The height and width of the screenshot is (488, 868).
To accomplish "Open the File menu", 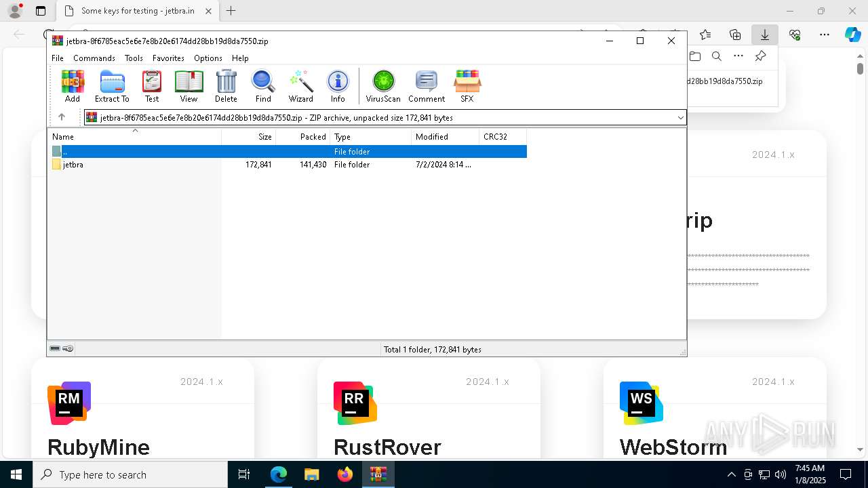I will coord(58,58).
